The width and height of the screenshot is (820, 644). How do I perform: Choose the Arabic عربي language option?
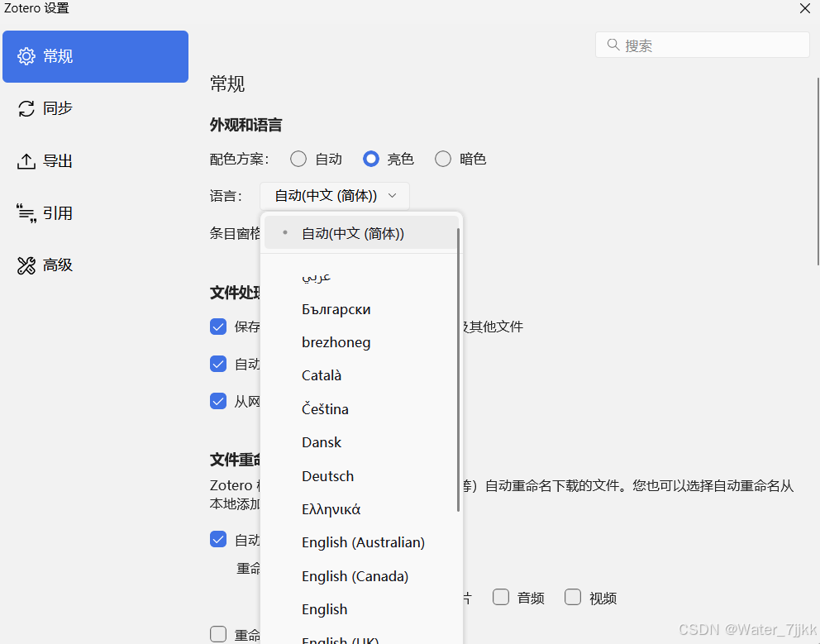point(361,275)
